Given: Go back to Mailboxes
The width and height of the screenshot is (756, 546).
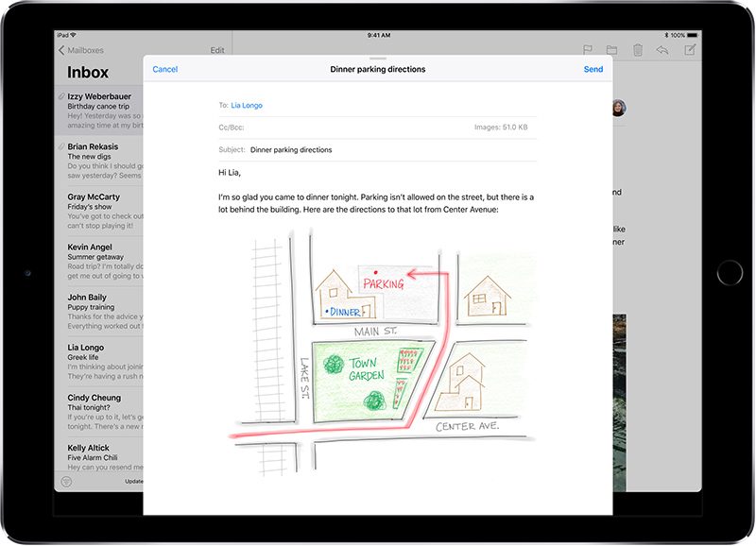Looking at the screenshot, I should 82,50.
